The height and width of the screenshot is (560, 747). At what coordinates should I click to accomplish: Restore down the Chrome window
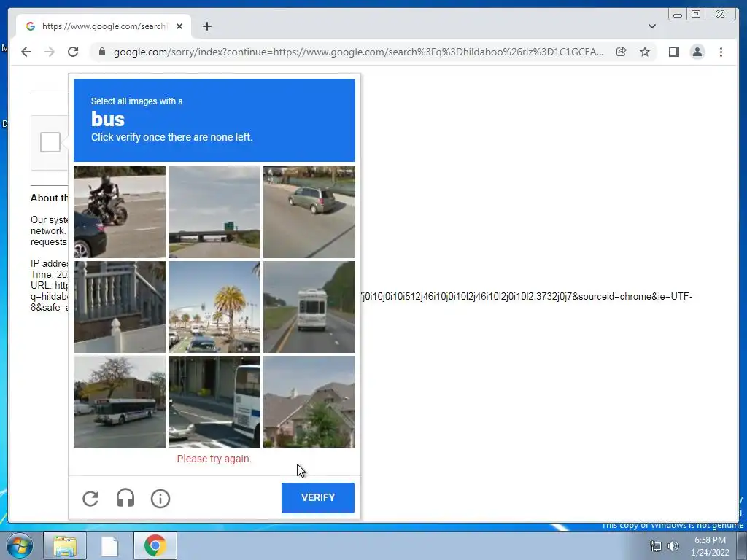(696, 15)
